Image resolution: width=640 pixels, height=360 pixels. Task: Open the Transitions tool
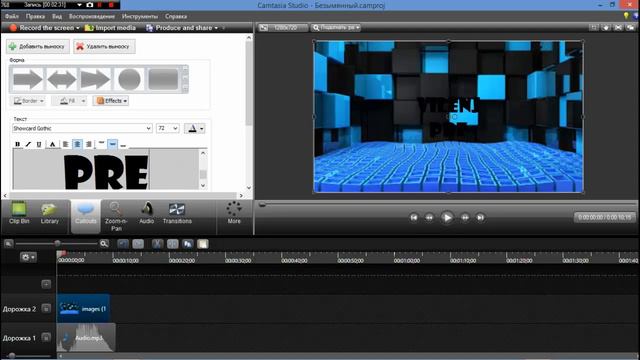click(177, 213)
